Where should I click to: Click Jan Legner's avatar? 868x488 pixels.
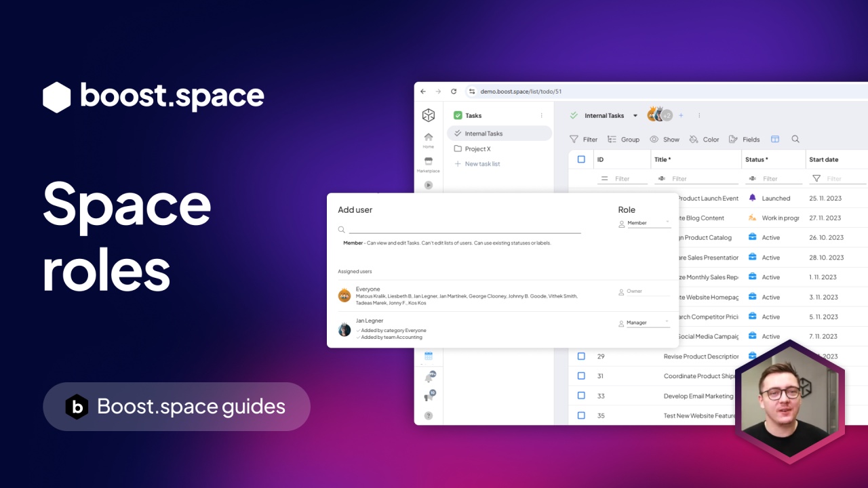click(x=344, y=330)
